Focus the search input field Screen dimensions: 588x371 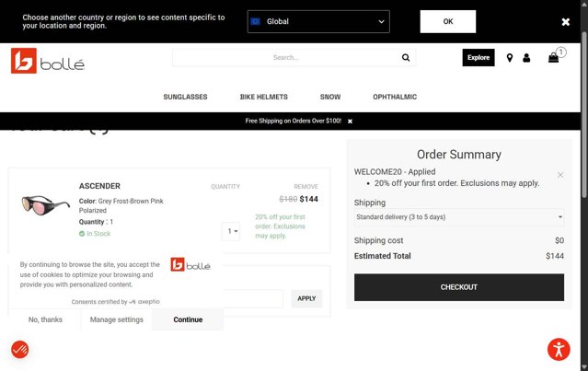pos(286,57)
